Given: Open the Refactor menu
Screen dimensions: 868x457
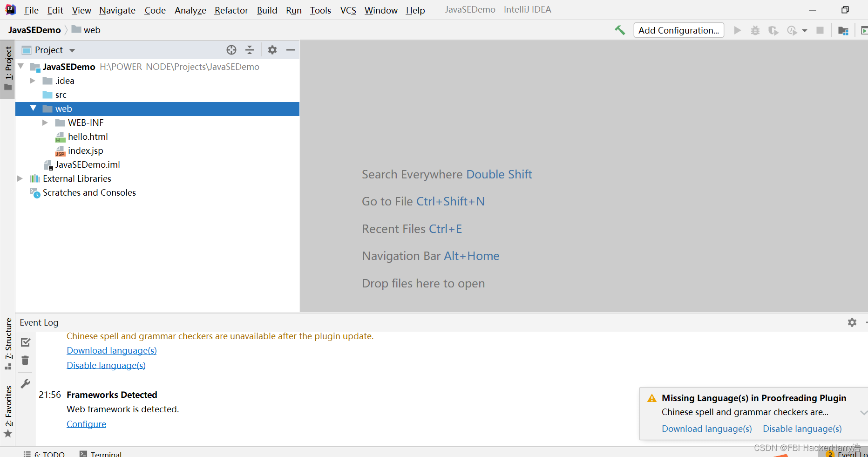Looking at the screenshot, I should click(x=231, y=10).
